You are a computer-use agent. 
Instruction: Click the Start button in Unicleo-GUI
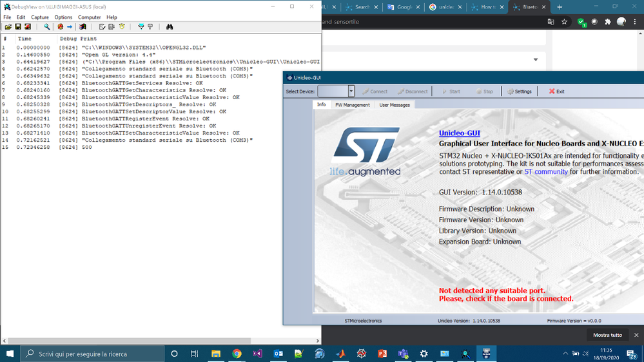point(451,91)
